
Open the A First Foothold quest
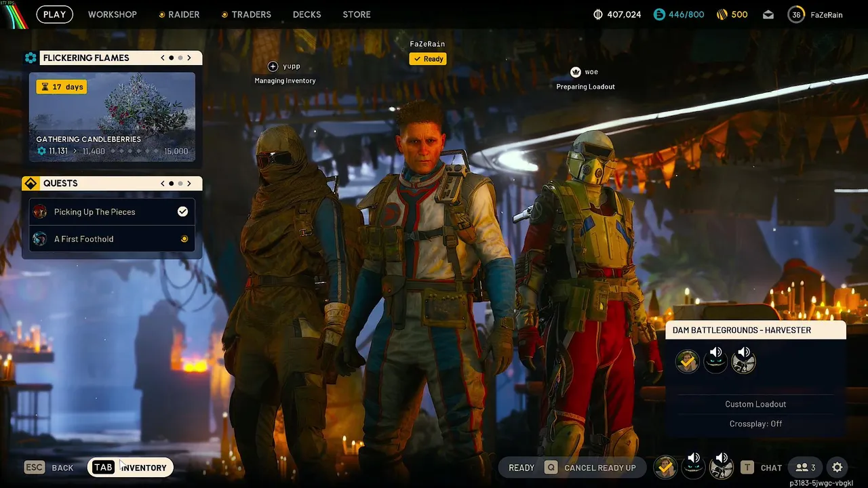[x=112, y=239]
